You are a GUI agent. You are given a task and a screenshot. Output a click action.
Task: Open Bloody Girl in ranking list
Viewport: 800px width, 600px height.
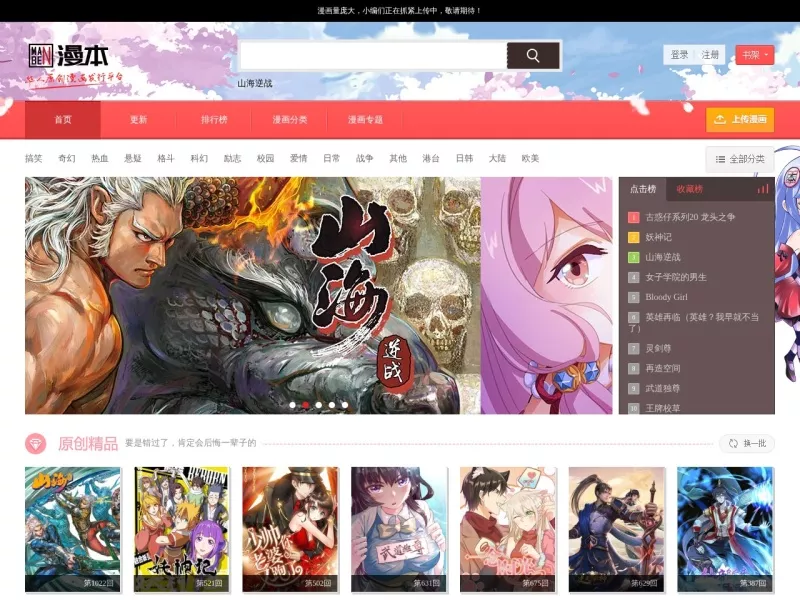click(666, 297)
